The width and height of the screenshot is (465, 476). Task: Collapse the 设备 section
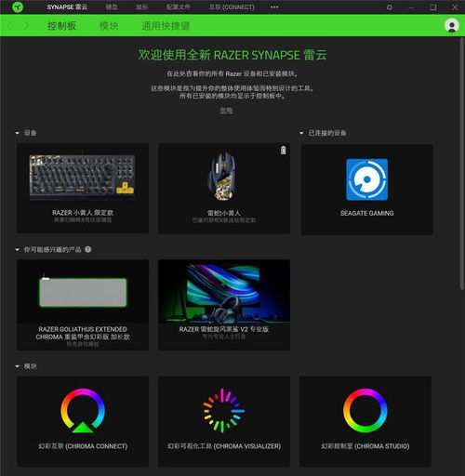point(18,133)
